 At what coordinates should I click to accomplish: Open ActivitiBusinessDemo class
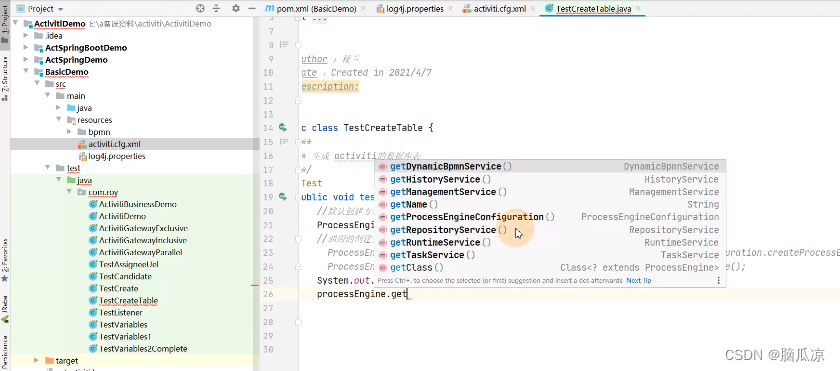(x=138, y=204)
